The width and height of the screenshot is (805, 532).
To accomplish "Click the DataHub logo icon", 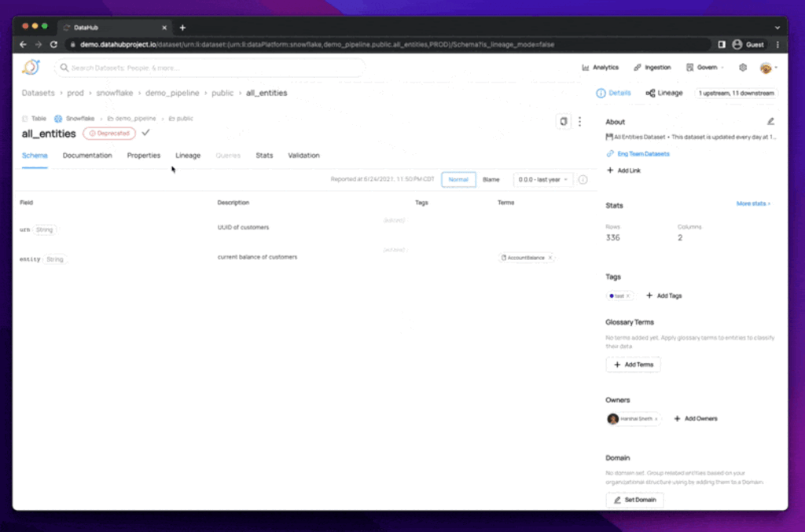I will 31,68.
